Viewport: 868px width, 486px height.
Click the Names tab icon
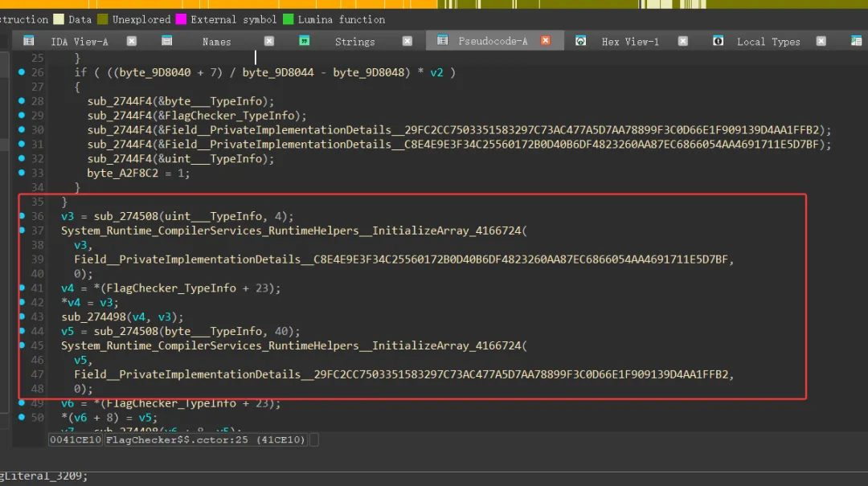(166, 40)
